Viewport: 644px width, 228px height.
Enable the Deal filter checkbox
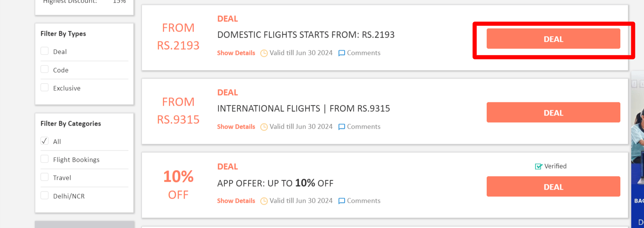click(44, 51)
